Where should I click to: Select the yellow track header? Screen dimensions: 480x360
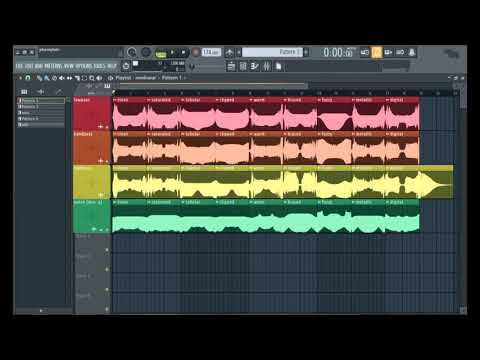click(92, 182)
